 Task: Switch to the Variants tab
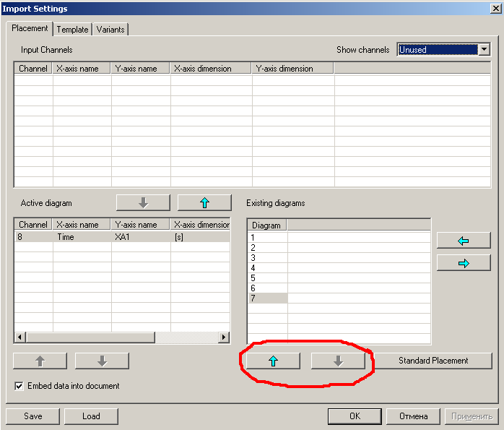point(110,30)
